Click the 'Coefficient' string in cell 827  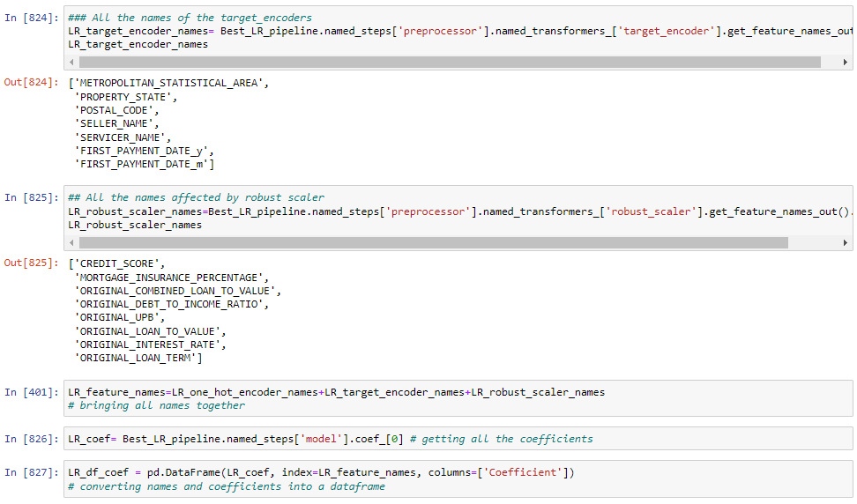click(523, 472)
